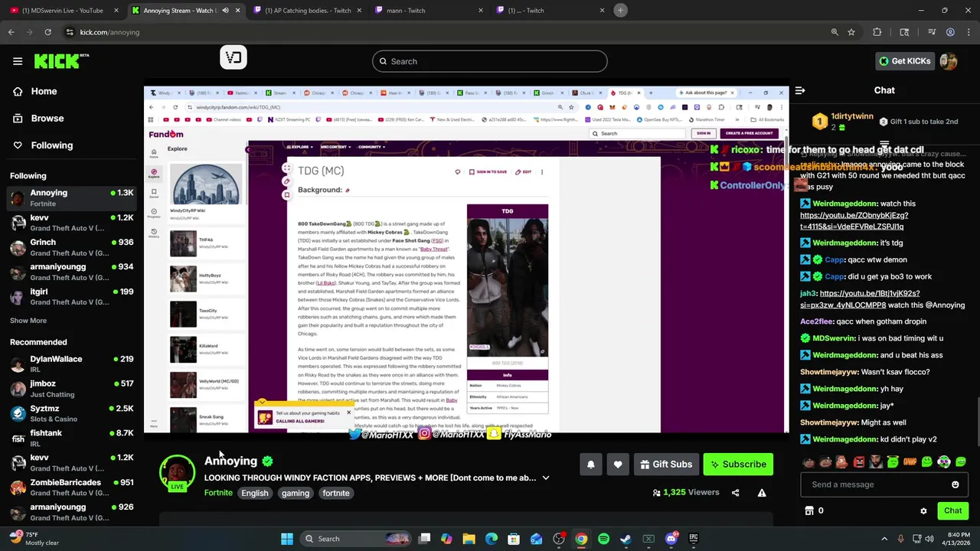Screen dimensions: 980x551
Task: Click the gaming tag
Action: [296, 494]
